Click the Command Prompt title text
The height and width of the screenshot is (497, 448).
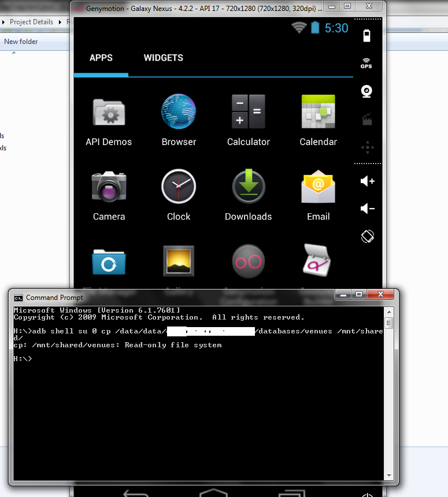click(54, 298)
